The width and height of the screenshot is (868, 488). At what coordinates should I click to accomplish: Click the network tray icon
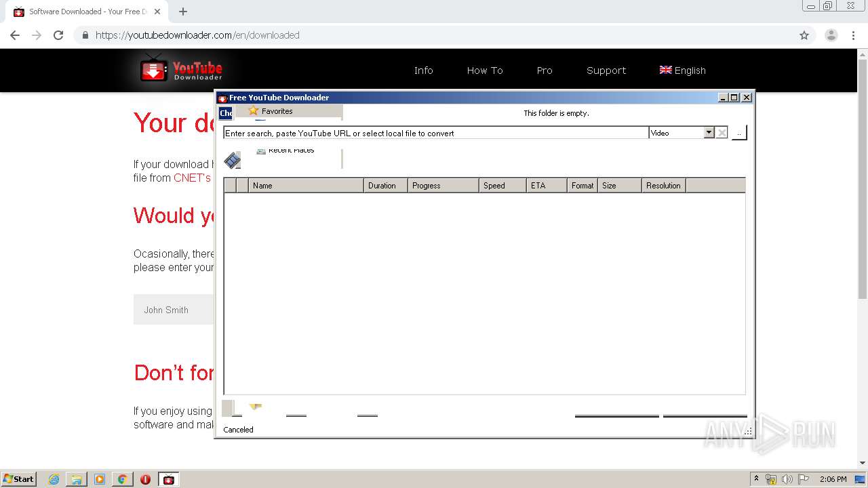(x=771, y=479)
